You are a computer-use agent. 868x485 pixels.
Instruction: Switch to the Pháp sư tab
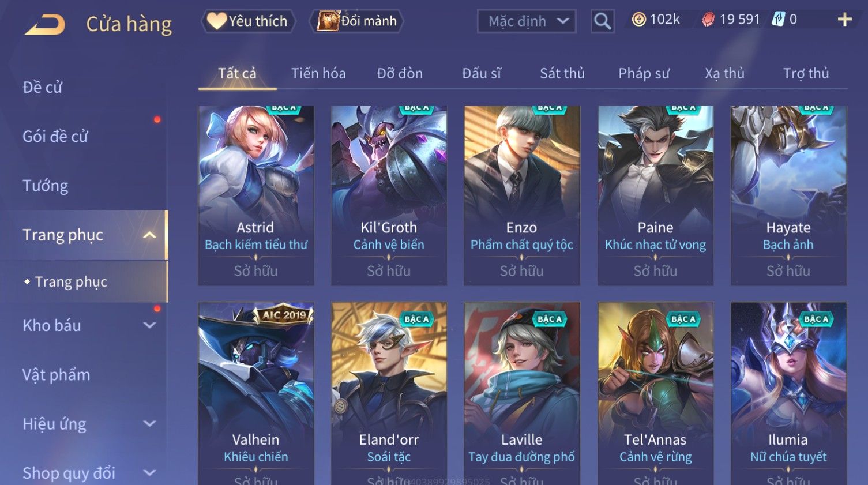[x=644, y=73]
